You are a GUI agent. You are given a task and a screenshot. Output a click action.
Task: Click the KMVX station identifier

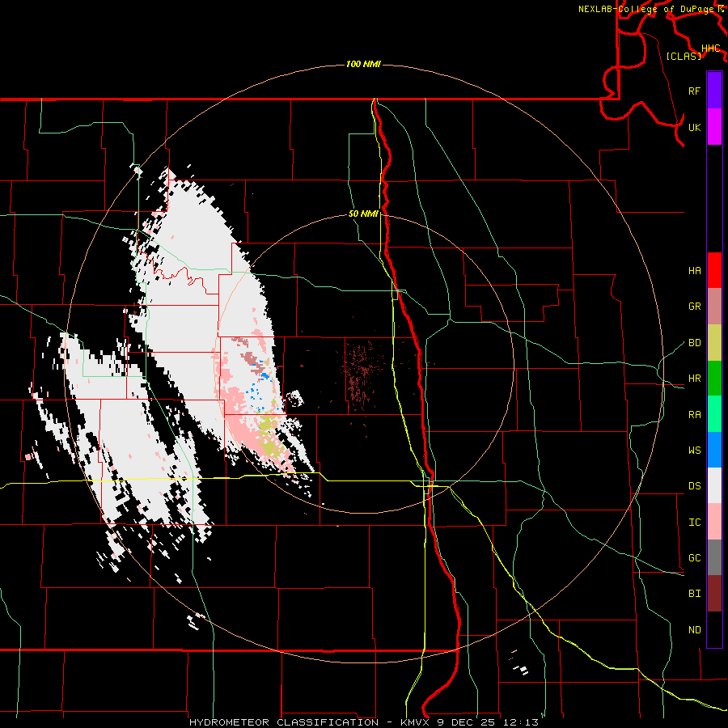(x=416, y=722)
